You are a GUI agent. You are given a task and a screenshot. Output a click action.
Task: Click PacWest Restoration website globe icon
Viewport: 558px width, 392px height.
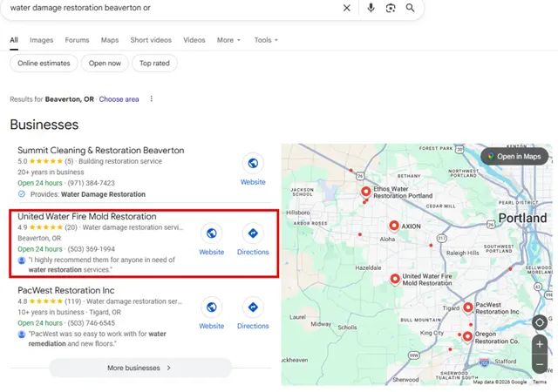(x=211, y=307)
